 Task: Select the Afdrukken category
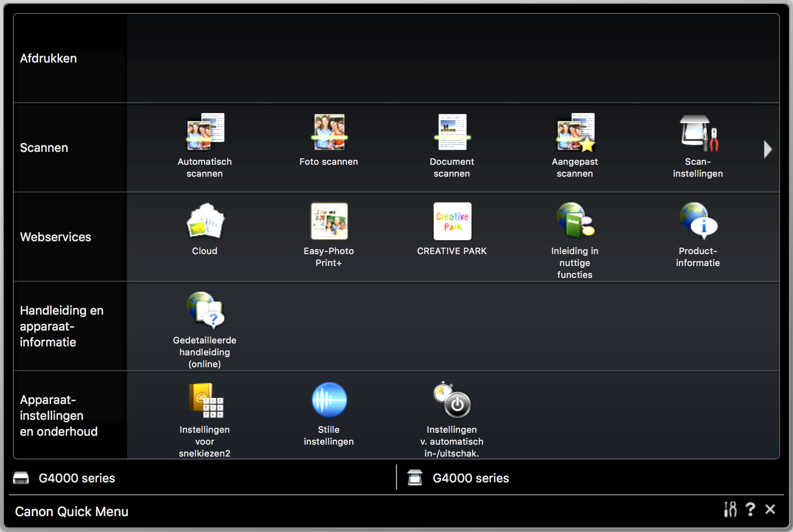tap(48, 59)
